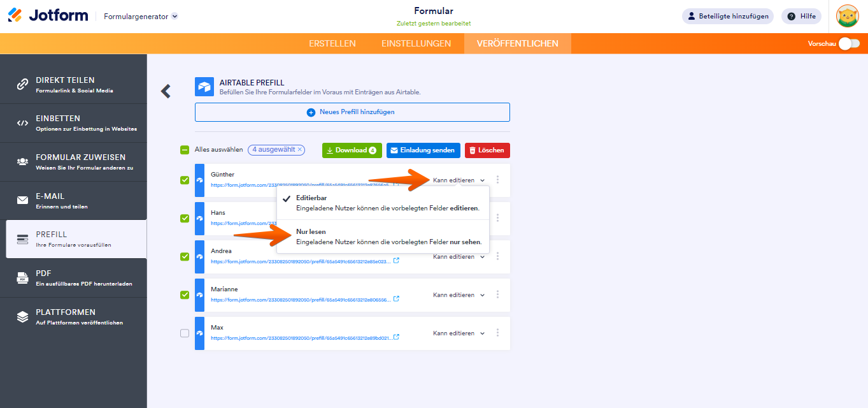This screenshot has width=868, height=408.
Task: Open the user avatar profile menu
Action: [847, 17]
